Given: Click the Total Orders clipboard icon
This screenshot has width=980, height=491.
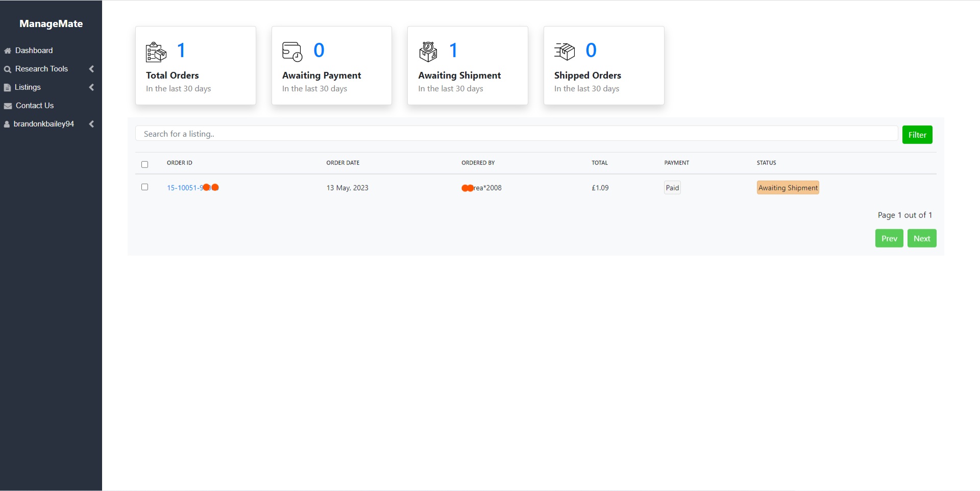Looking at the screenshot, I should (156, 52).
